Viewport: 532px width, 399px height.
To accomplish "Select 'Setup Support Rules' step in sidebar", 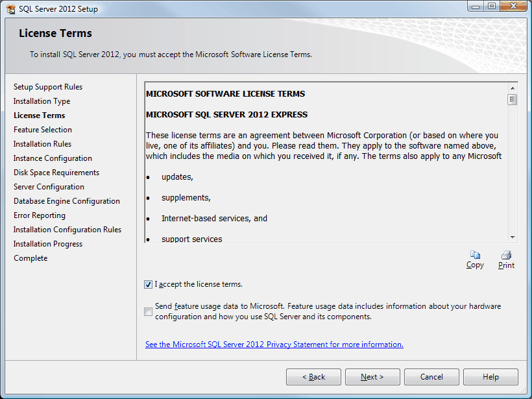I will point(48,87).
